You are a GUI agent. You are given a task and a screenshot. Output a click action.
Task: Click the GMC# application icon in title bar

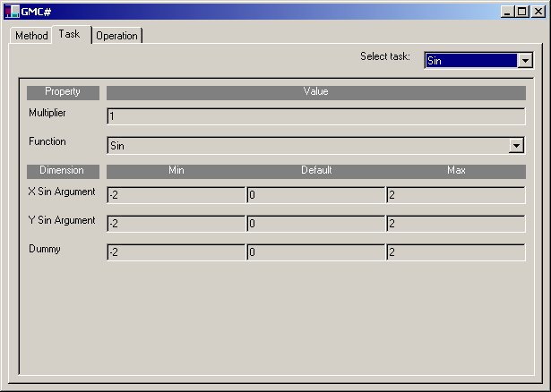pos(12,11)
